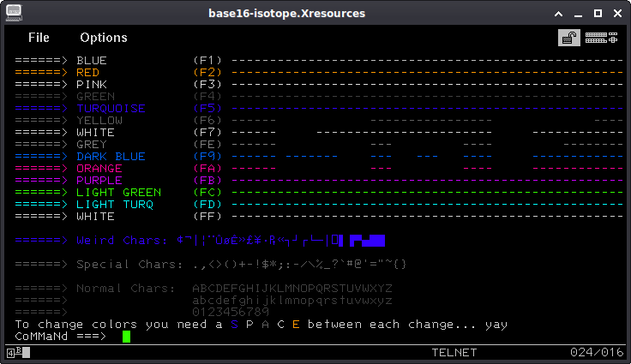Open the File menu
Screen dimensions: 631x364
(x=39, y=38)
